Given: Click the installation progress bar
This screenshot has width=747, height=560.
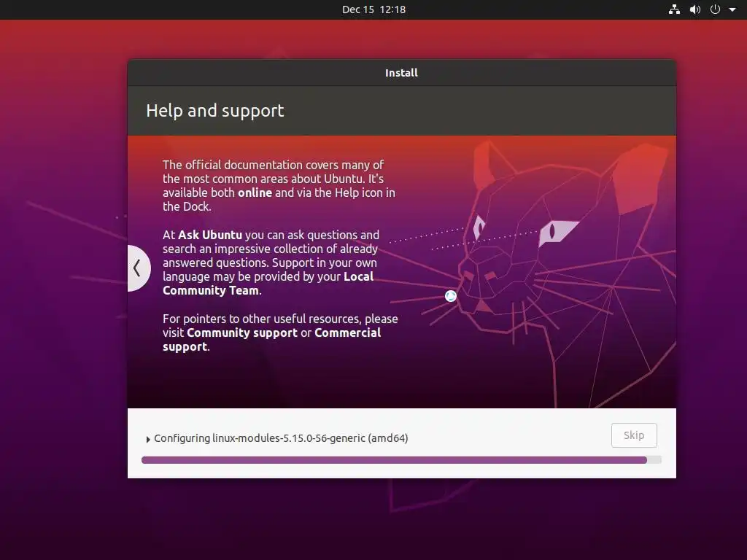Looking at the screenshot, I should coord(401,460).
